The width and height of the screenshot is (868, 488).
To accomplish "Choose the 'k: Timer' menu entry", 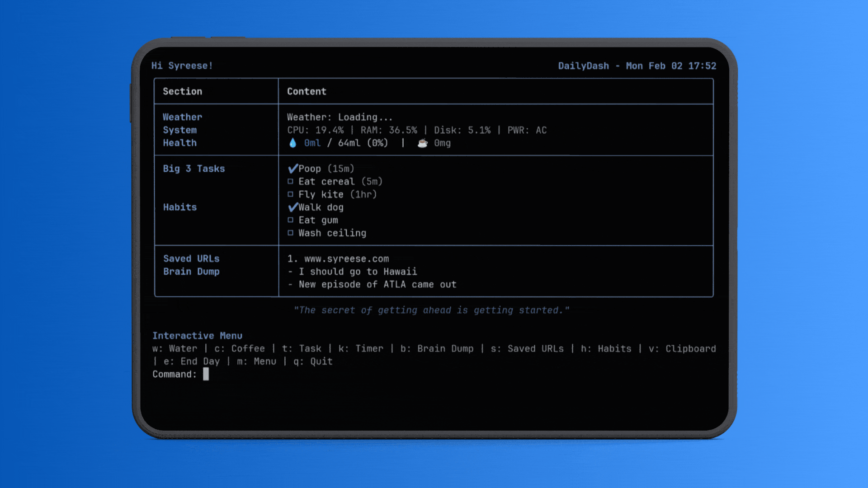I will pyautogui.click(x=360, y=349).
